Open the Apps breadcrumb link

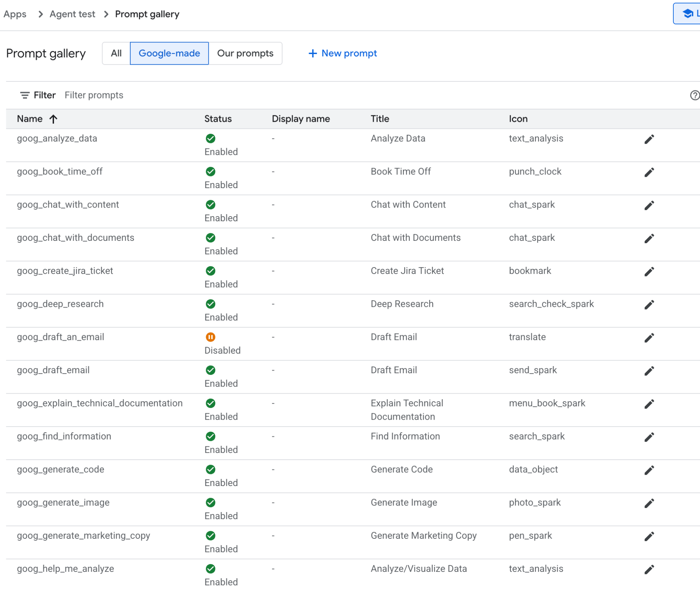(x=15, y=14)
